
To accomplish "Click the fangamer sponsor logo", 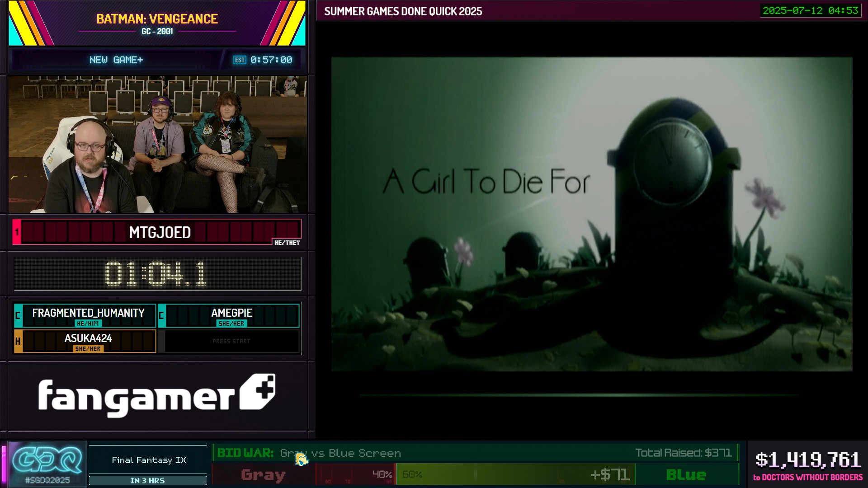I will [156, 395].
